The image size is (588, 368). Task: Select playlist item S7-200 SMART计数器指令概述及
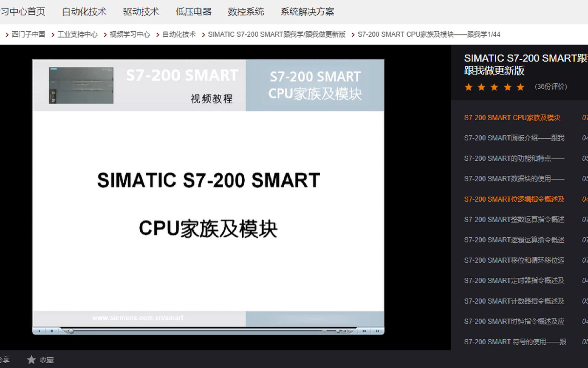pyautogui.click(x=514, y=301)
